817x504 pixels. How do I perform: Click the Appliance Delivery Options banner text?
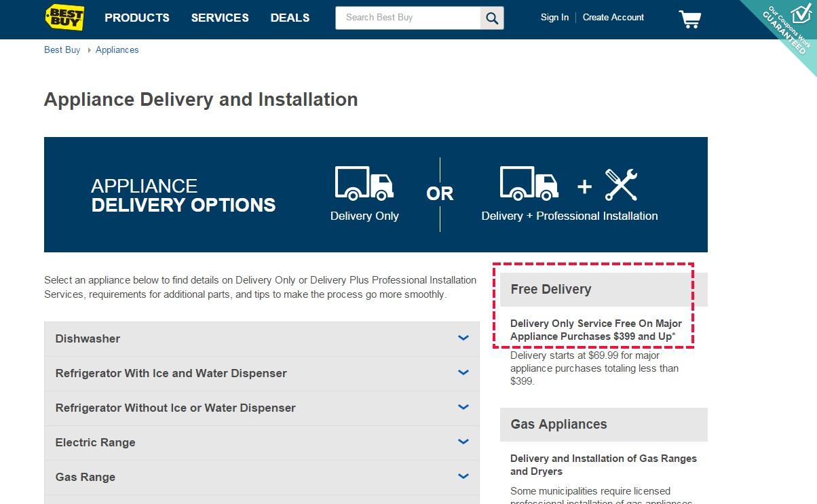tap(183, 195)
